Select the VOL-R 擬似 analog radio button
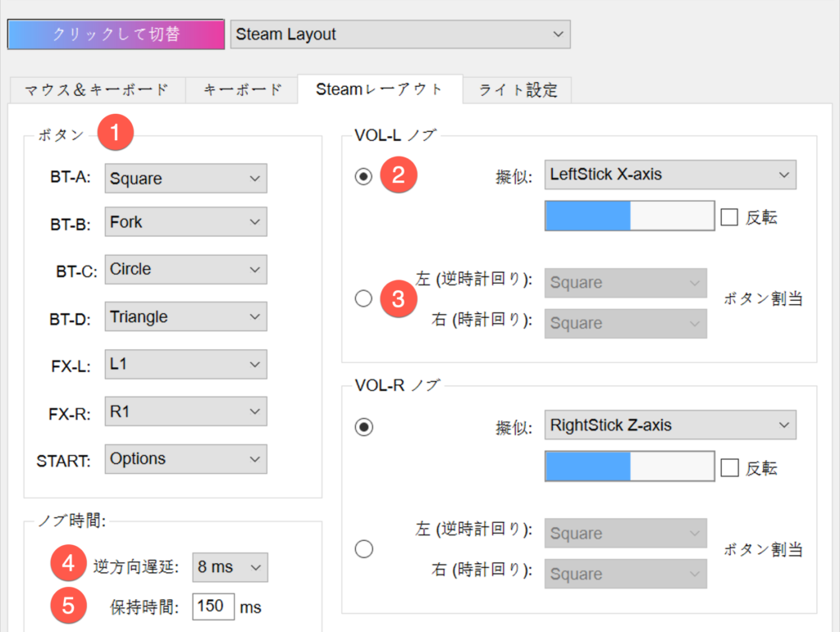 [363, 427]
